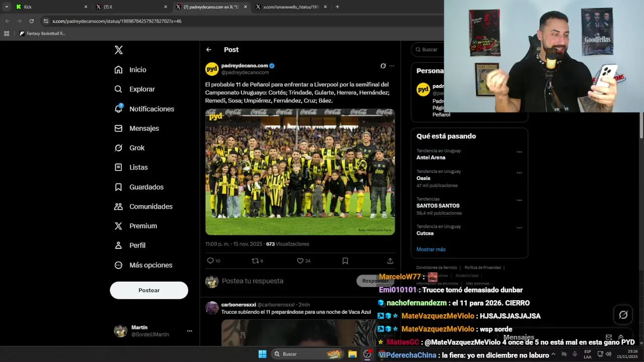
Task: Open carbonerosxxi reply author name
Action: tap(238, 305)
